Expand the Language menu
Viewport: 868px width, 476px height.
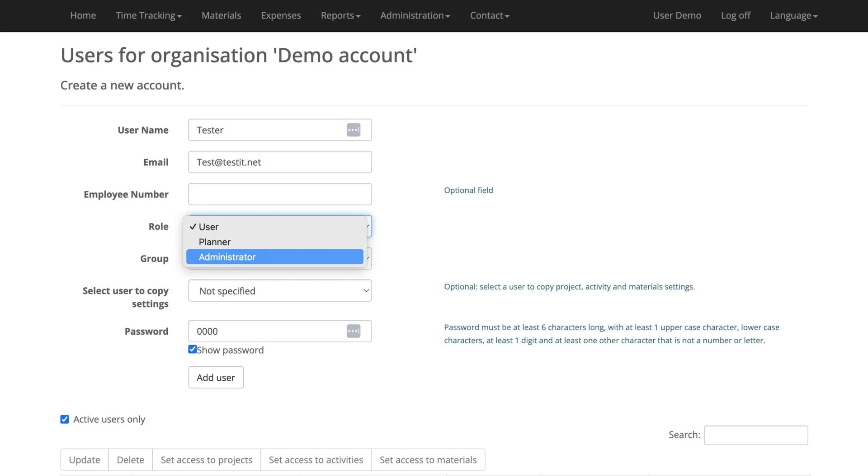pyautogui.click(x=793, y=16)
